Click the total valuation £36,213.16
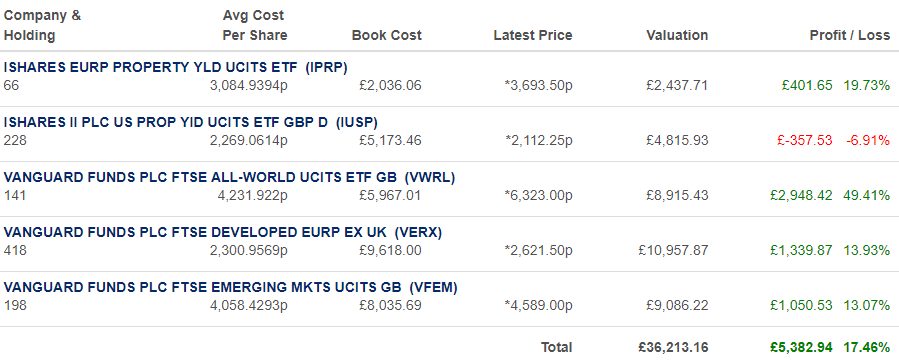The height and width of the screenshot is (361, 899). tap(673, 347)
